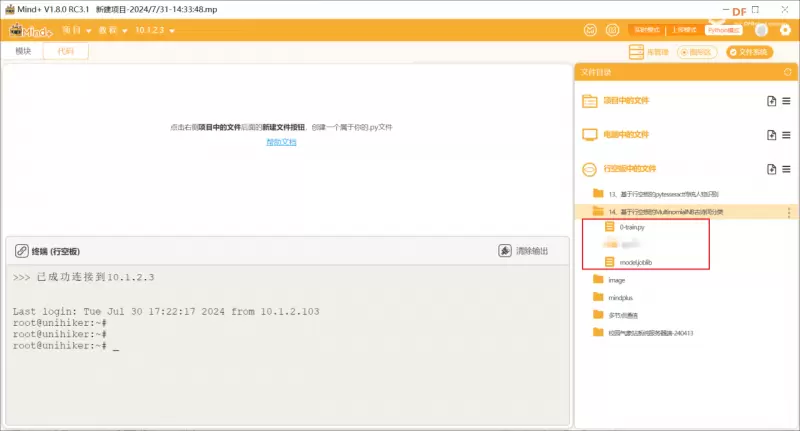Open hamburger menu beside 电脑中的文件
Viewport: 800px width, 431px height.
[x=786, y=134]
